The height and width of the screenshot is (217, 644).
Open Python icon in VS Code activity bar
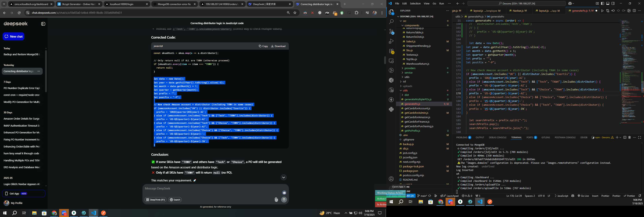(391, 109)
